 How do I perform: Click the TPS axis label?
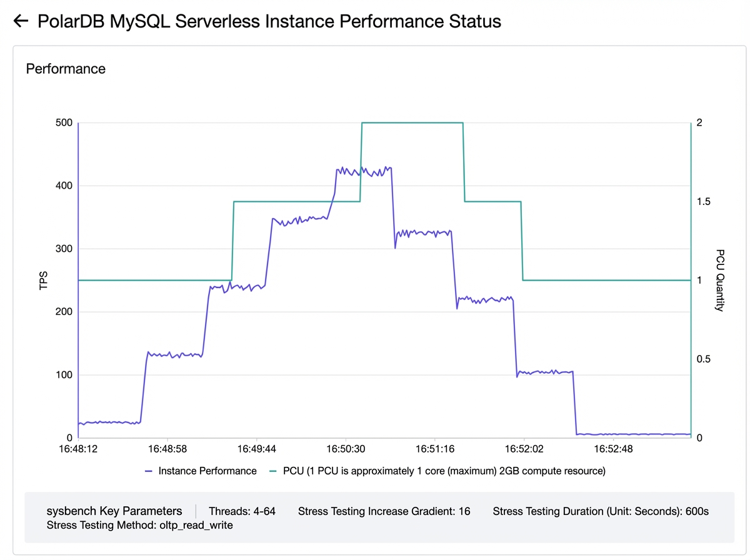44,280
